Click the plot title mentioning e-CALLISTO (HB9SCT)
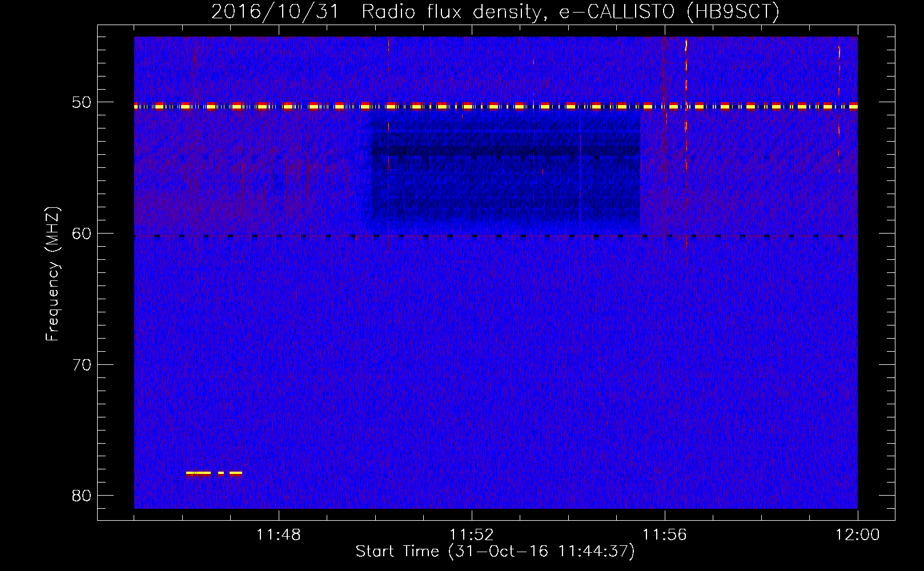The width and height of the screenshot is (924, 571). pyautogui.click(x=495, y=11)
